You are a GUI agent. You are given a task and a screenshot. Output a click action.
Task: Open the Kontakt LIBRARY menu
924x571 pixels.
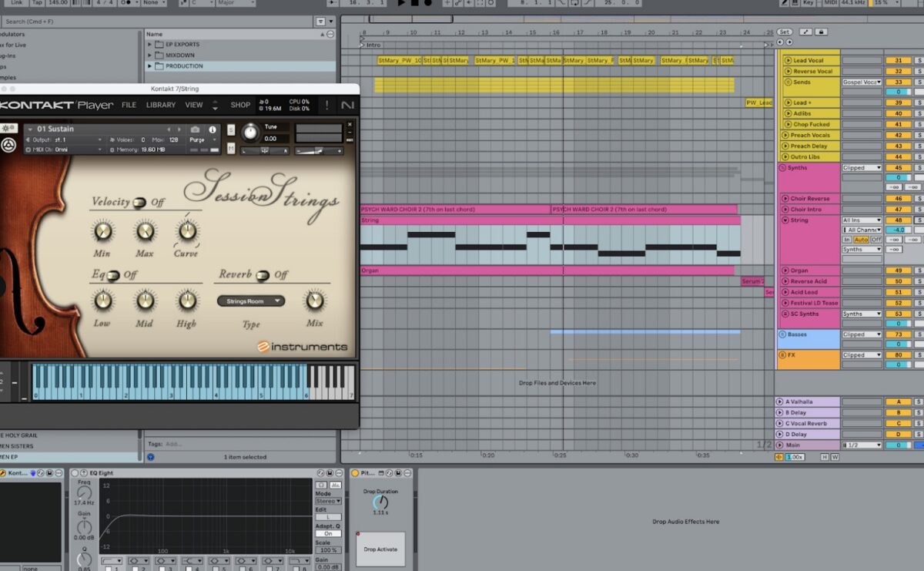tap(160, 105)
